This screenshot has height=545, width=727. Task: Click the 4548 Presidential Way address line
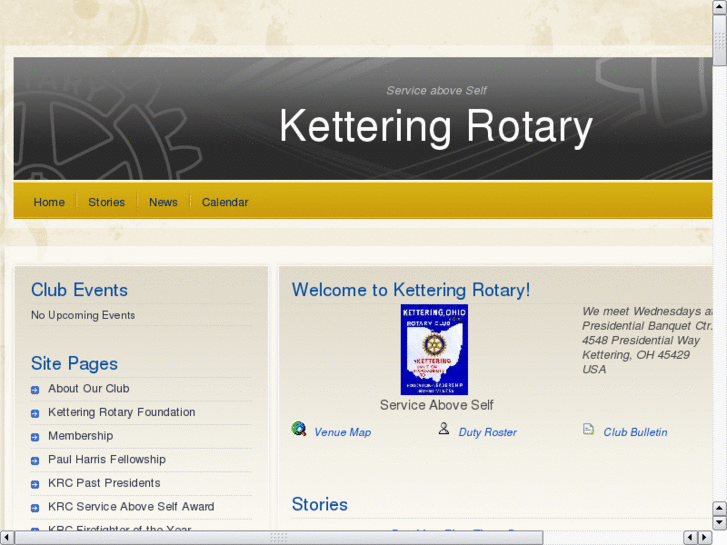[641, 340]
